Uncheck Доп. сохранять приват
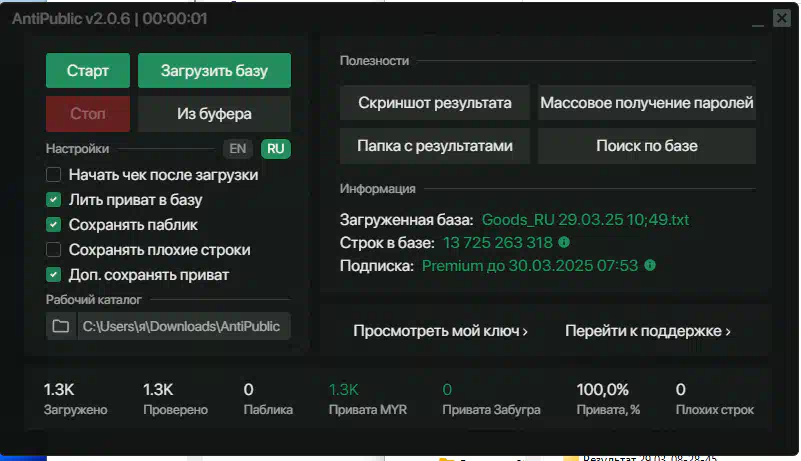This screenshot has height=461, width=801. [54, 275]
